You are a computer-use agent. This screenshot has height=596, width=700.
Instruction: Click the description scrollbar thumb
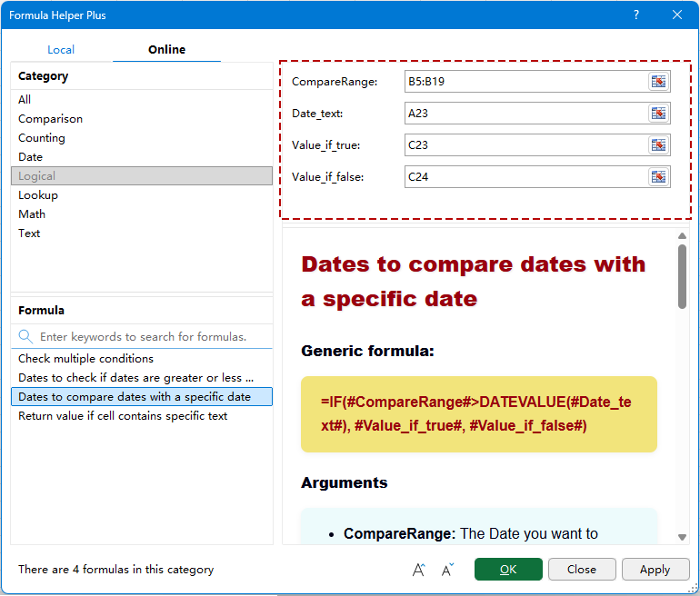click(x=682, y=276)
